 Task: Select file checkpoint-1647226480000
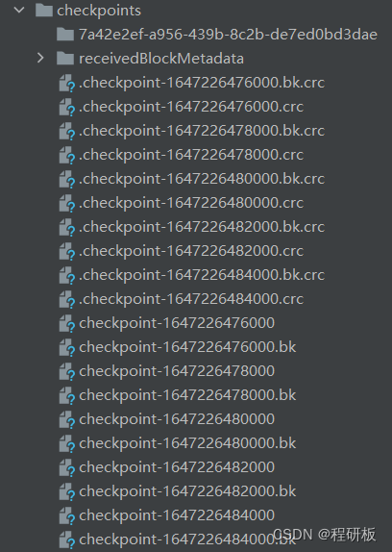pos(177,419)
